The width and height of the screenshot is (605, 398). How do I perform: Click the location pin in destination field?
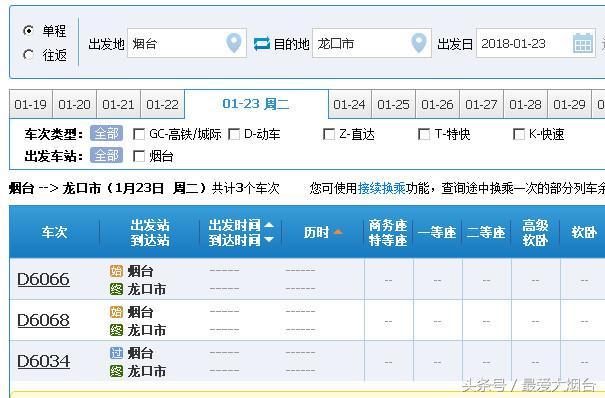click(x=419, y=43)
